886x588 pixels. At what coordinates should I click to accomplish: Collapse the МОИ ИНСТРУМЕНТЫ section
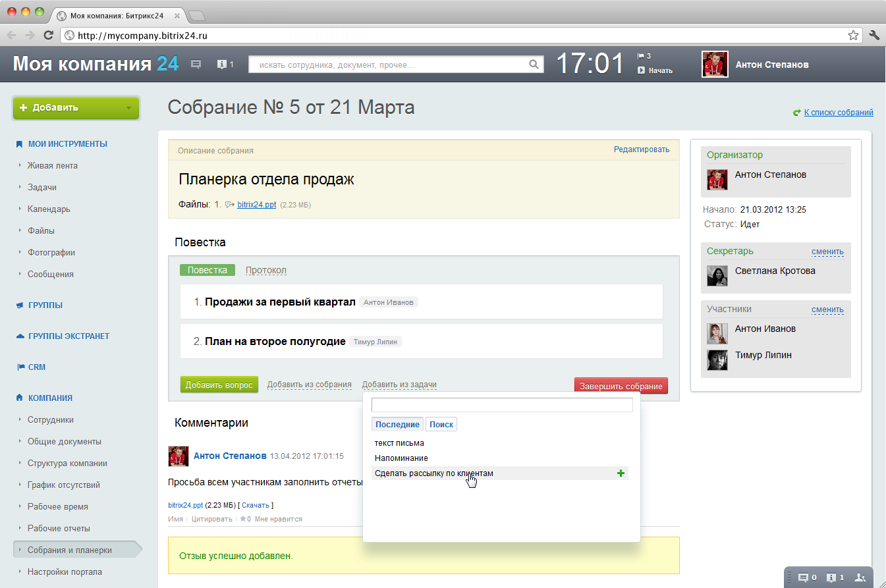click(68, 144)
